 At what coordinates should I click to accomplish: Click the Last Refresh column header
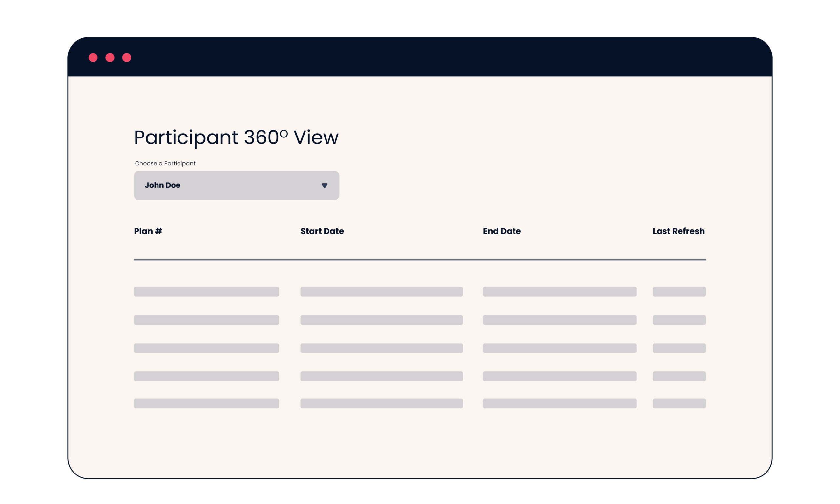pyautogui.click(x=678, y=231)
